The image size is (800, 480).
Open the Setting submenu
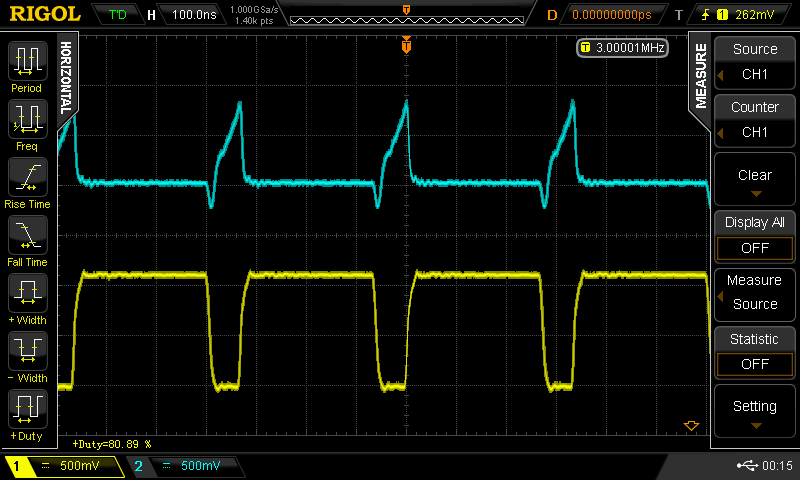[x=755, y=411]
